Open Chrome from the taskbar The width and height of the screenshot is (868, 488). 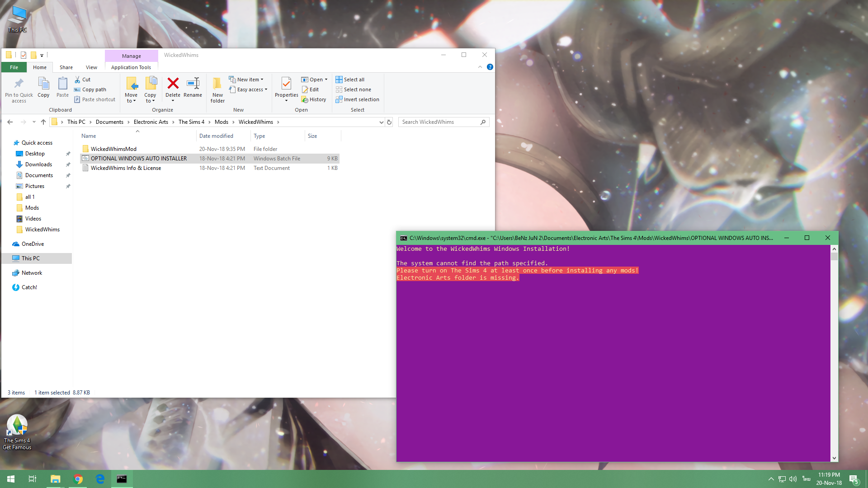click(x=78, y=479)
